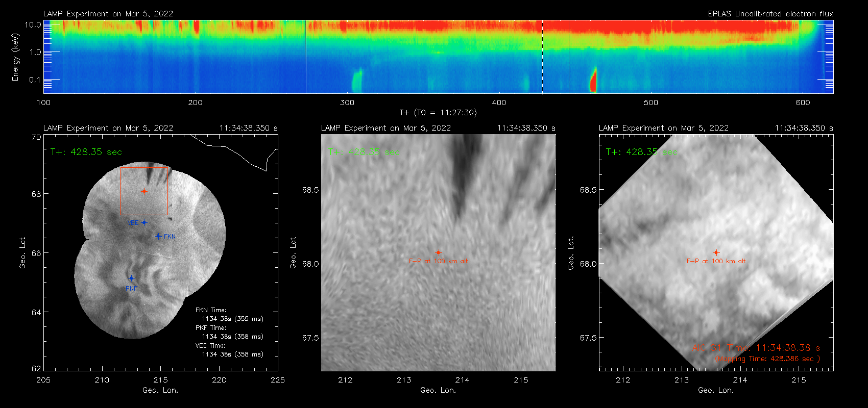Click 'Geo. Lon.' label under left map

coord(161,390)
